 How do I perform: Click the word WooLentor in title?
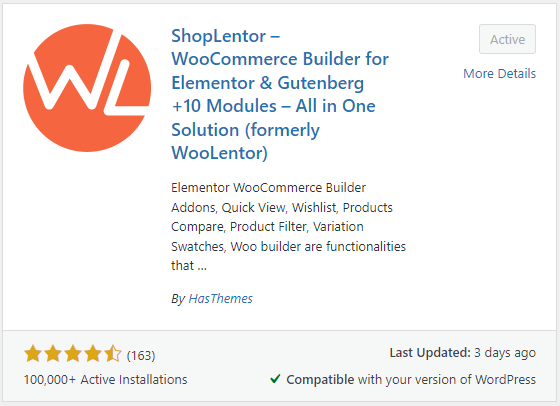coord(217,153)
